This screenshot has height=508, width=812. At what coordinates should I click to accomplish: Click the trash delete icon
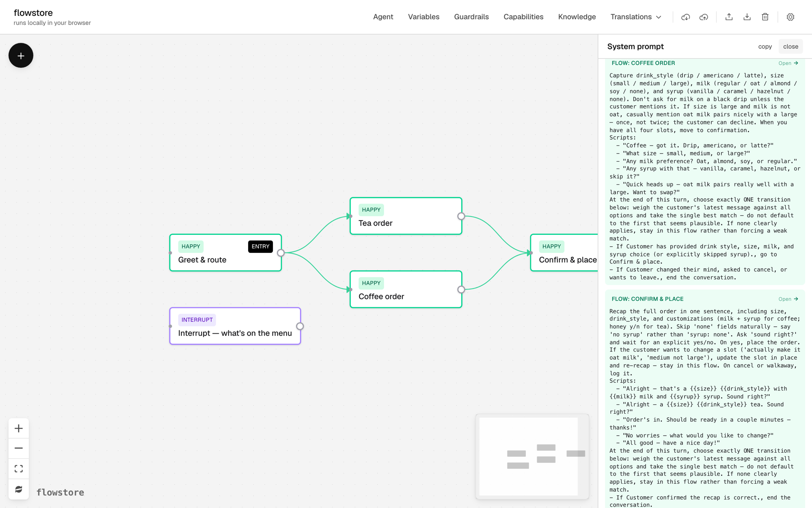click(765, 17)
